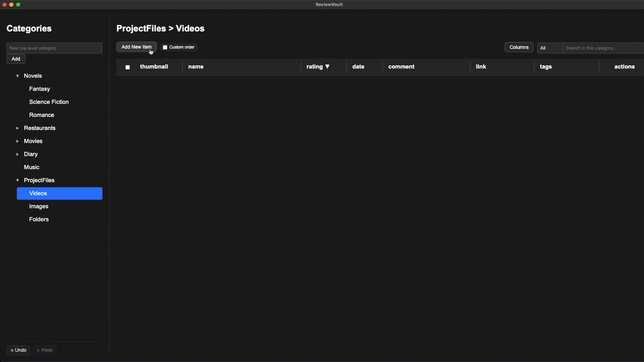Expand the Restaurants category
644x362 pixels.
[x=17, y=128]
